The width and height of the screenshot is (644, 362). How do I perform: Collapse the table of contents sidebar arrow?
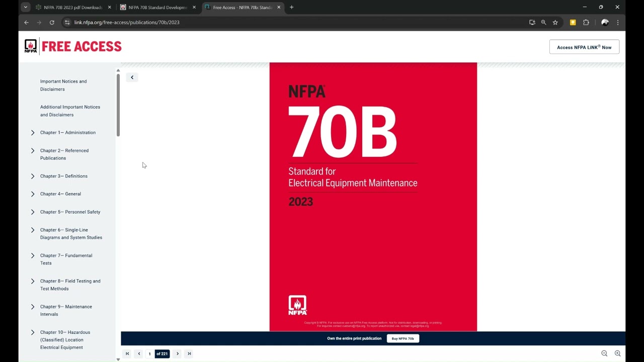(132, 77)
